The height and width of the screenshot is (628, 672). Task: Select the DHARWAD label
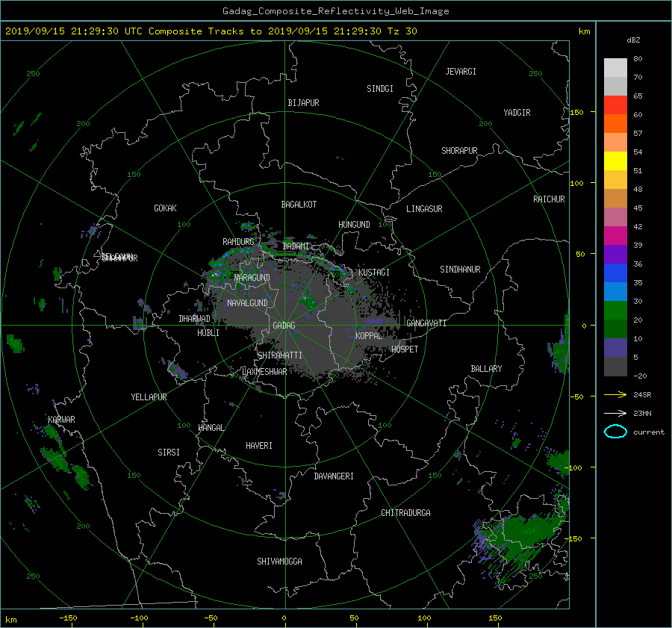[195, 319]
